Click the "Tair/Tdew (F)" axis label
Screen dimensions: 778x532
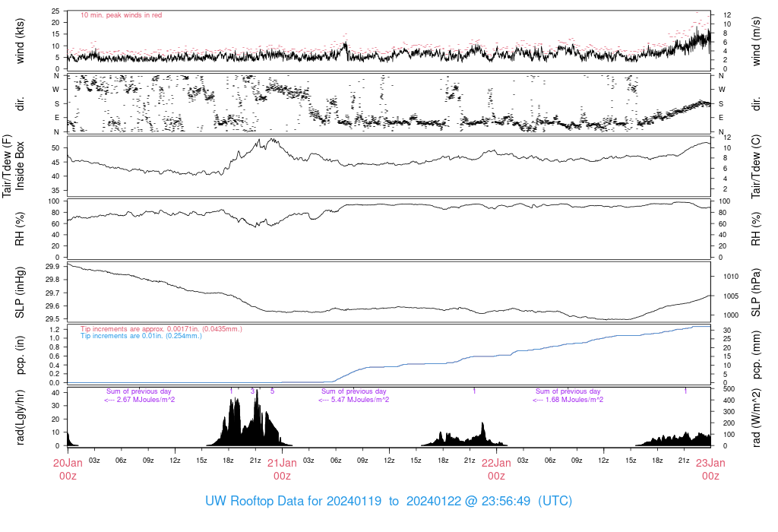pyautogui.click(x=7, y=166)
